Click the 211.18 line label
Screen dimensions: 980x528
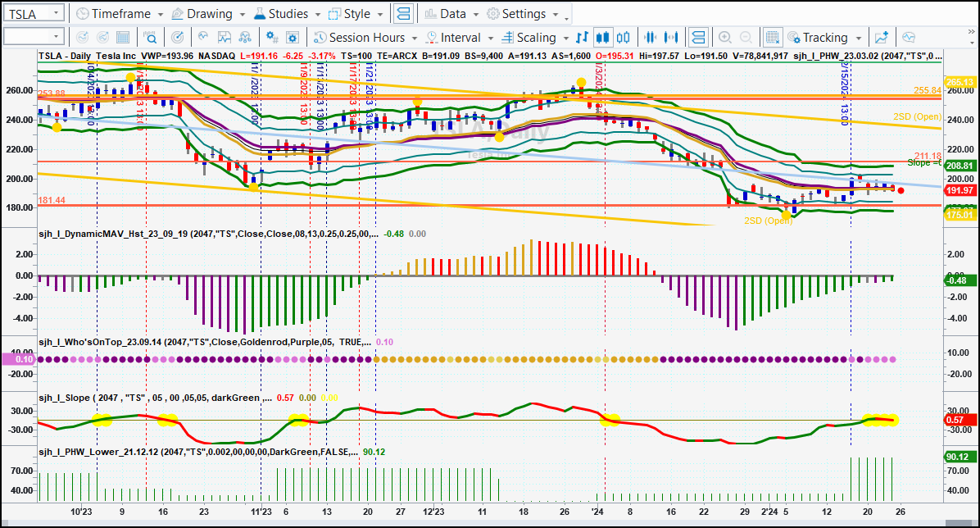[928, 156]
